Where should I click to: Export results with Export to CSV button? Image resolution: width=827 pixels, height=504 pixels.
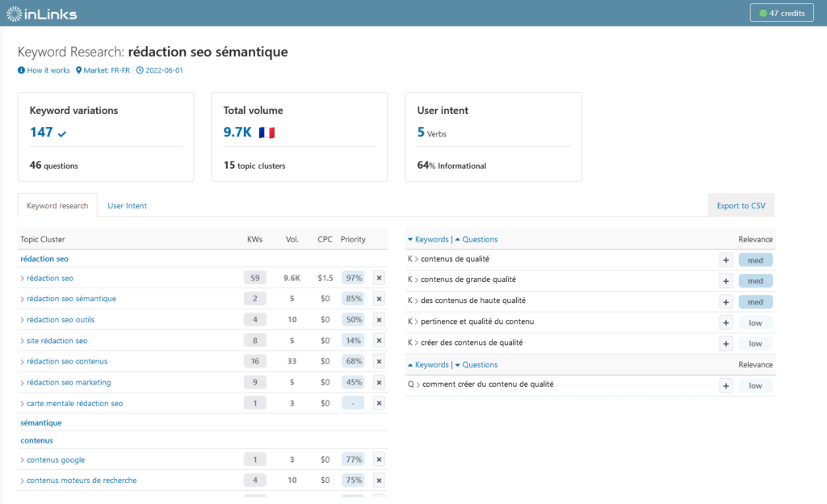741,206
